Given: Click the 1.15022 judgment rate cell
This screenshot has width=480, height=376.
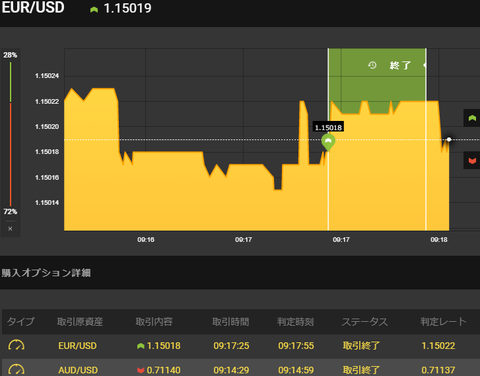Looking at the screenshot, I should 438,346.
